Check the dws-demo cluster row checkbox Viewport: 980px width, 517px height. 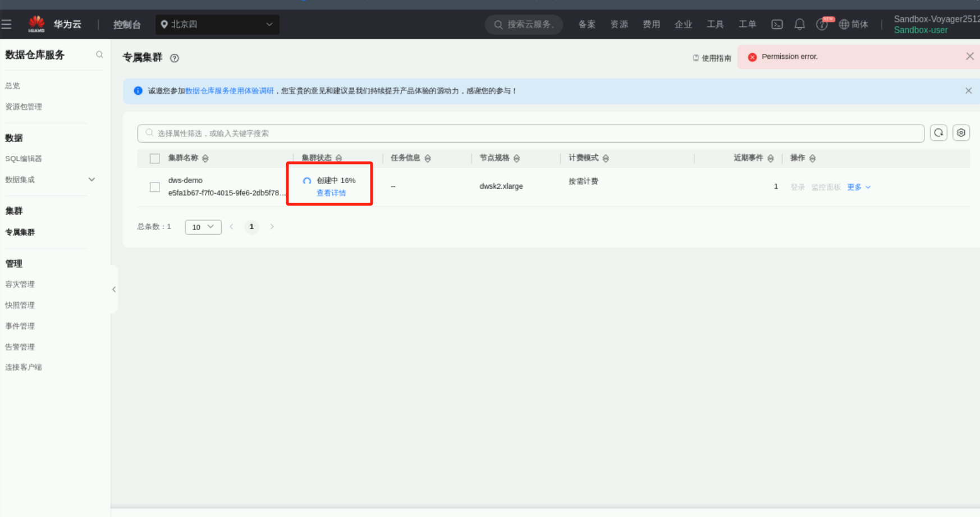(155, 187)
